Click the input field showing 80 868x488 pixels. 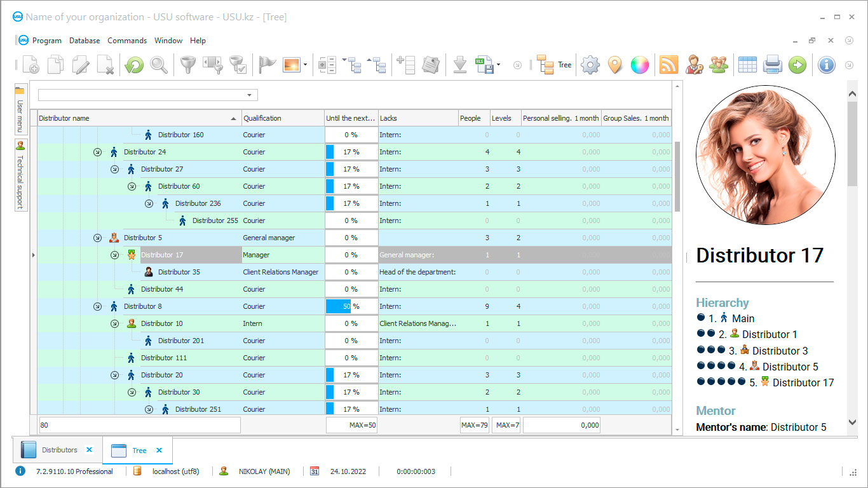pyautogui.click(x=139, y=424)
